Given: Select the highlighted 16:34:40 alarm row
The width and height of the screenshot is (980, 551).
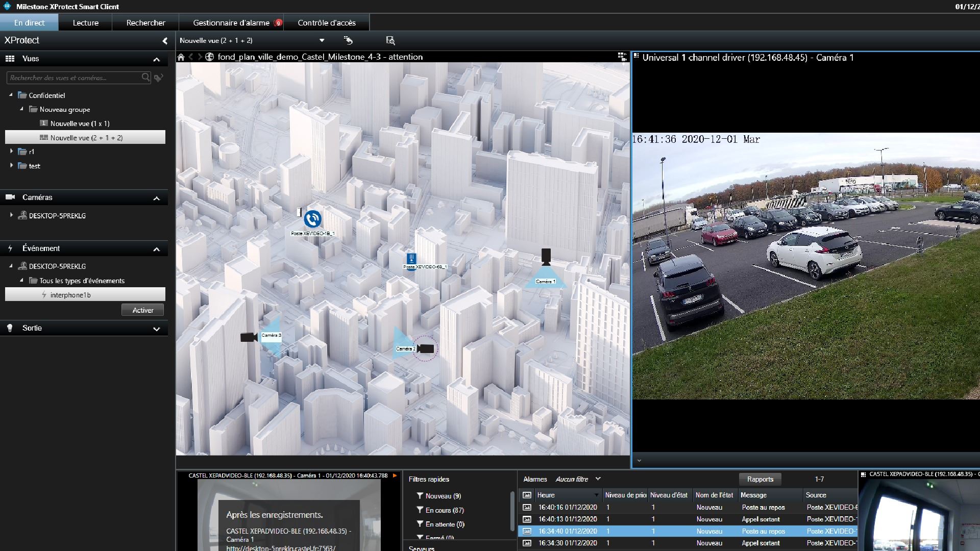Looking at the screenshot, I should point(688,531).
